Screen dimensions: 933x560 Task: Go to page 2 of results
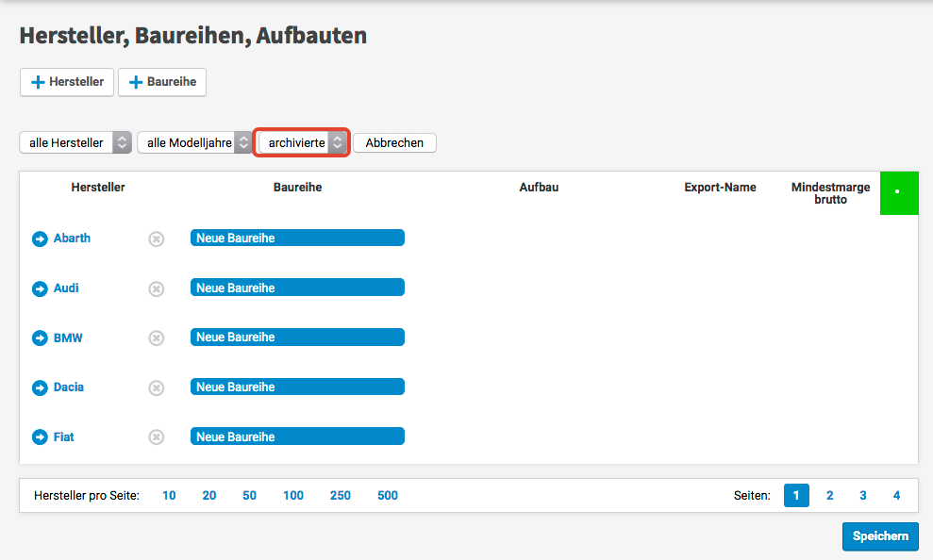(x=829, y=495)
